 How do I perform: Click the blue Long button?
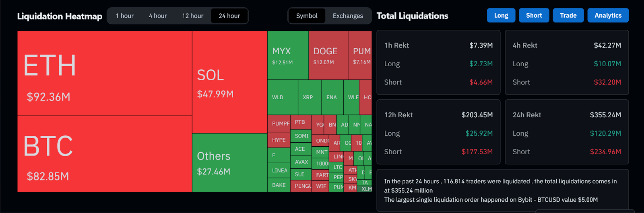[501, 16]
